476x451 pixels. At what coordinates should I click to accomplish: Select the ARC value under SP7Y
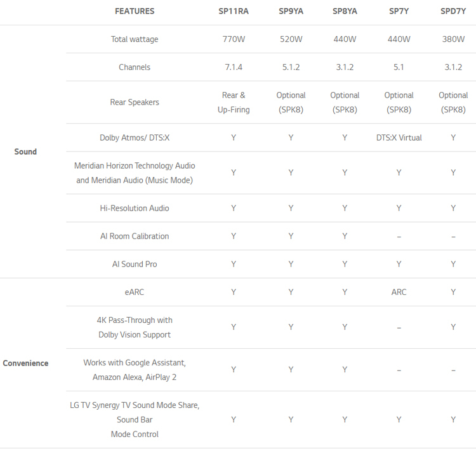pos(399,292)
